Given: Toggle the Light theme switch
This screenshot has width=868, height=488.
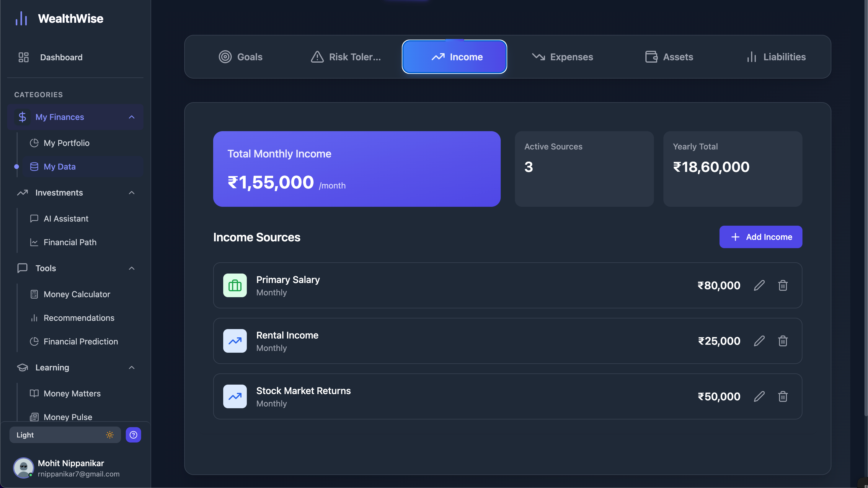Looking at the screenshot, I should 65,435.
